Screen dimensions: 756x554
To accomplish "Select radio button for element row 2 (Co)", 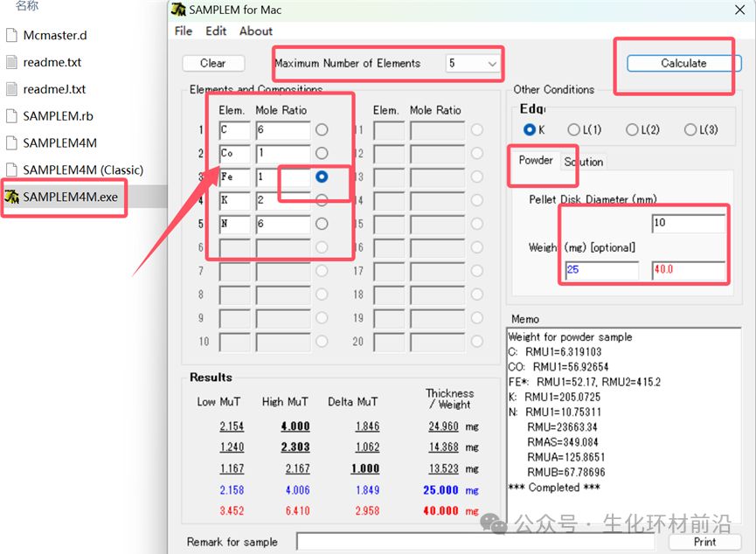I will pyautogui.click(x=322, y=153).
